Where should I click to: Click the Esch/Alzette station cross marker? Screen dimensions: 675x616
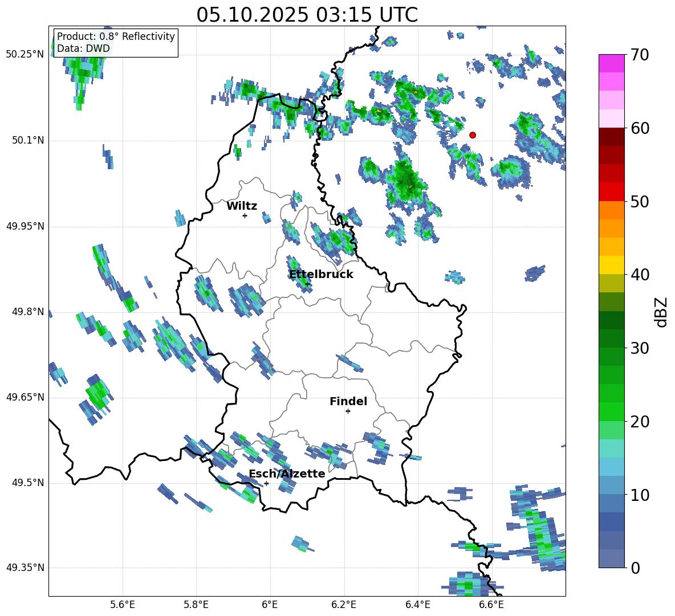pyautogui.click(x=266, y=483)
